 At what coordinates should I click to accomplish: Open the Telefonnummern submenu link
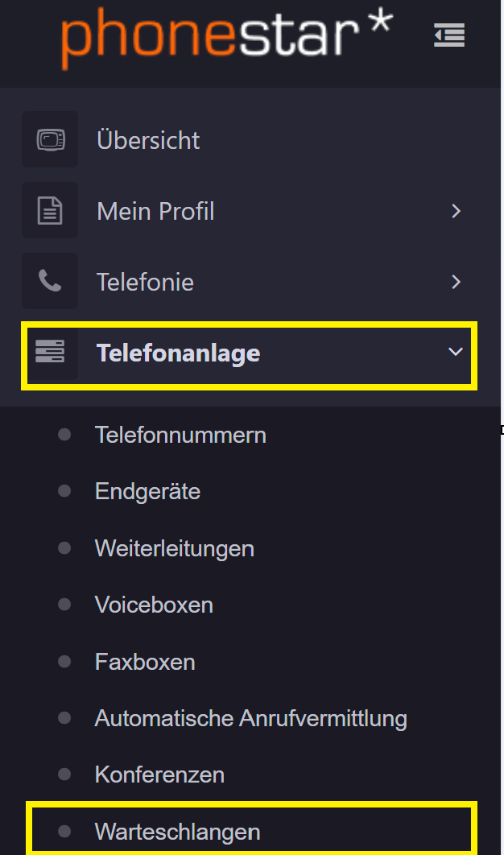(x=180, y=435)
